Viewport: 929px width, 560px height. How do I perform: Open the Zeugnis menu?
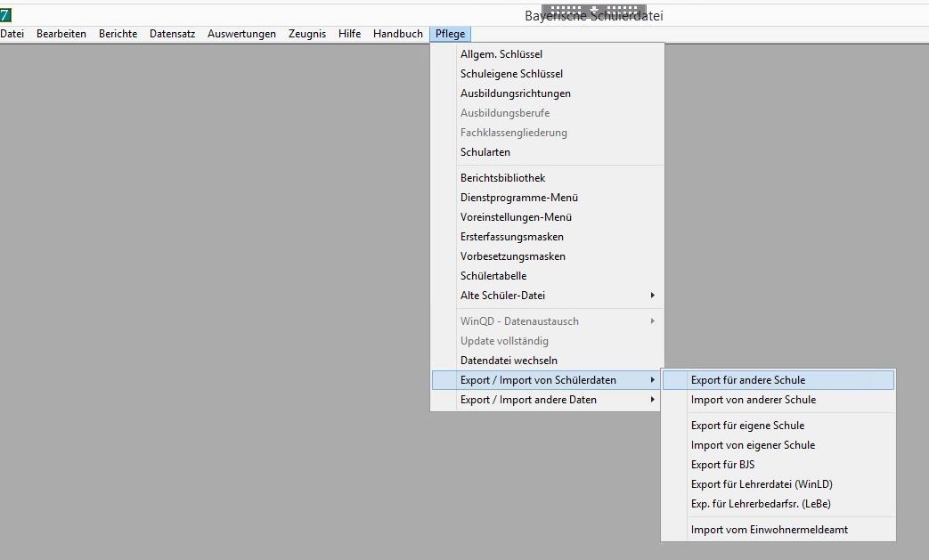pos(307,34)
